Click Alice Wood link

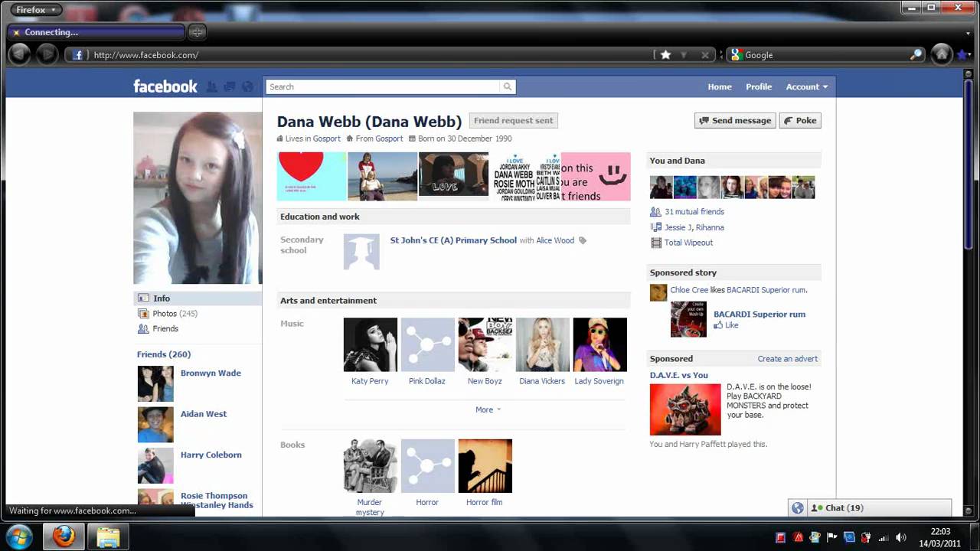[x=555, y=240]
